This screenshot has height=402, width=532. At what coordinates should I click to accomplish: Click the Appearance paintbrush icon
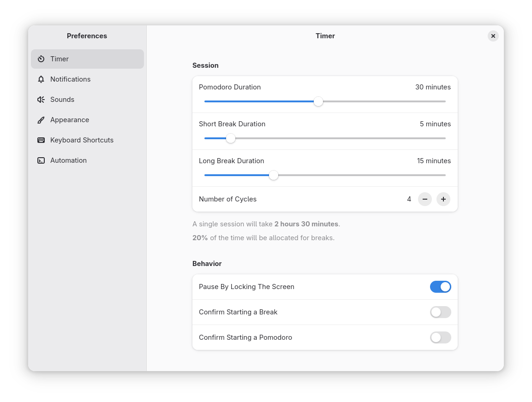(41, 120)
